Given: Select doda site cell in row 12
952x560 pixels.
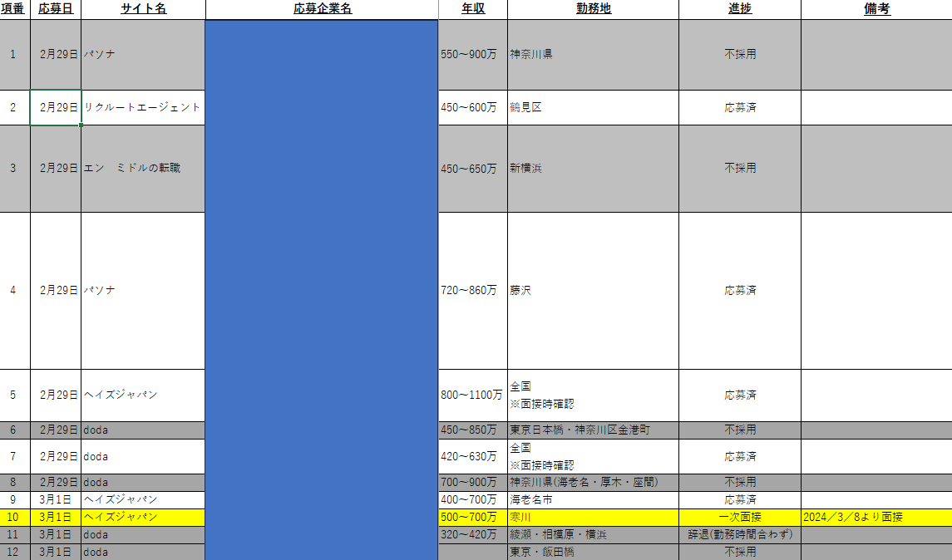Looking at the screenshot, I should click(143, 553).
